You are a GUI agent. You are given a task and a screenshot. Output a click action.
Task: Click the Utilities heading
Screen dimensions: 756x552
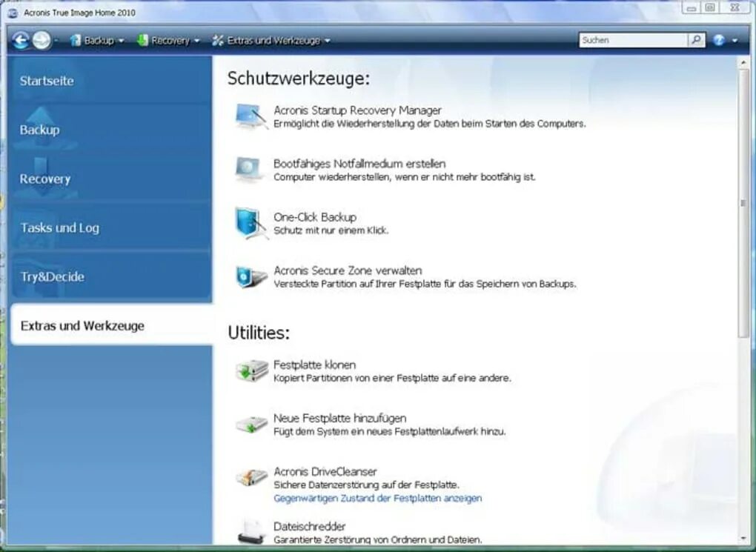coord(259,333)
